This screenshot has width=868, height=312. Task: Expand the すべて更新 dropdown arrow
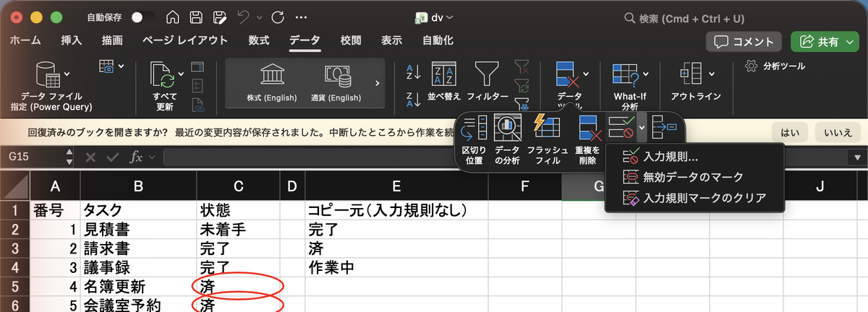pos(179,74)
